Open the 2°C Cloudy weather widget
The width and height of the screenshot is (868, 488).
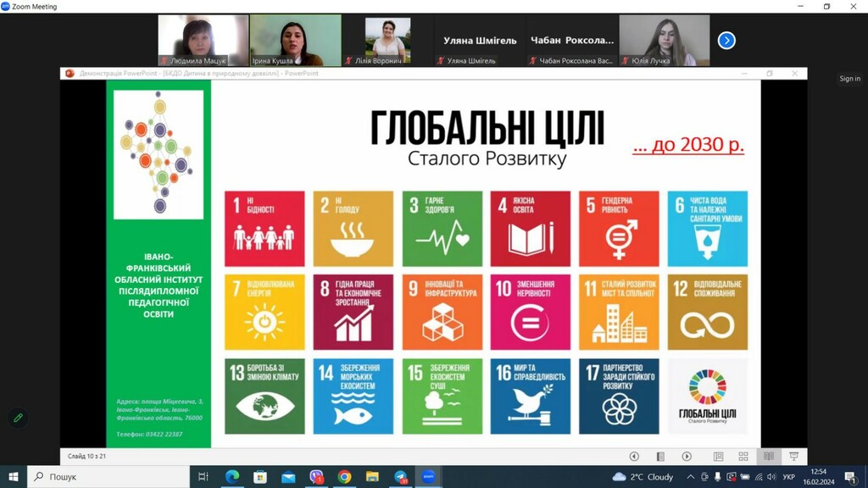(643, 476)
